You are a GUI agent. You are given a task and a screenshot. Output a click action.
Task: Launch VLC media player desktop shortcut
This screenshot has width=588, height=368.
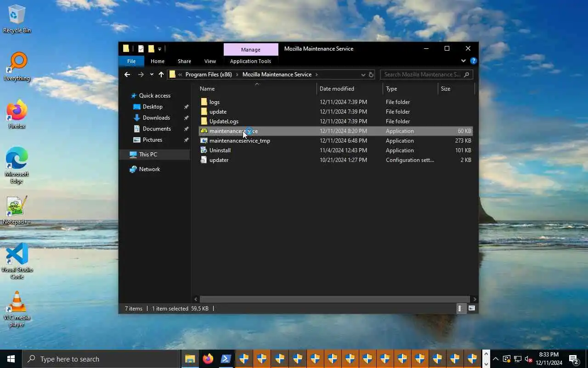17,309
